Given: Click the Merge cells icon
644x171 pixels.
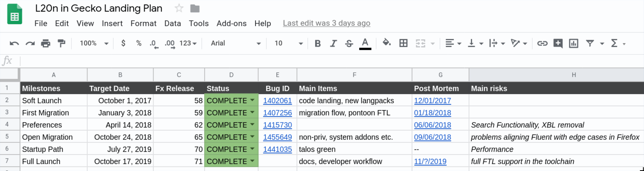Looking at the screenshot, I should [420, 43].
